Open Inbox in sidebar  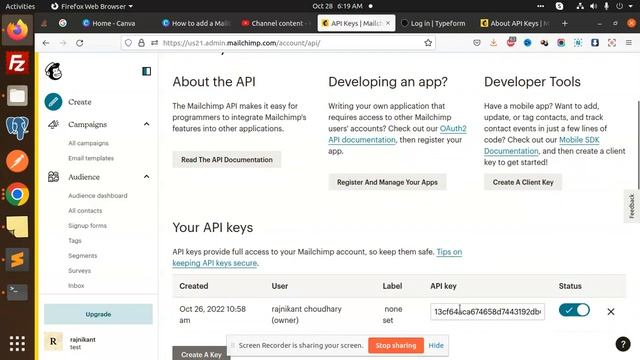coord(76,286)
